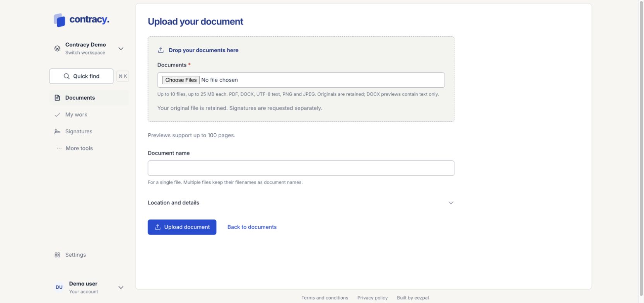Click the Settings grid icon

coord(57,255)
